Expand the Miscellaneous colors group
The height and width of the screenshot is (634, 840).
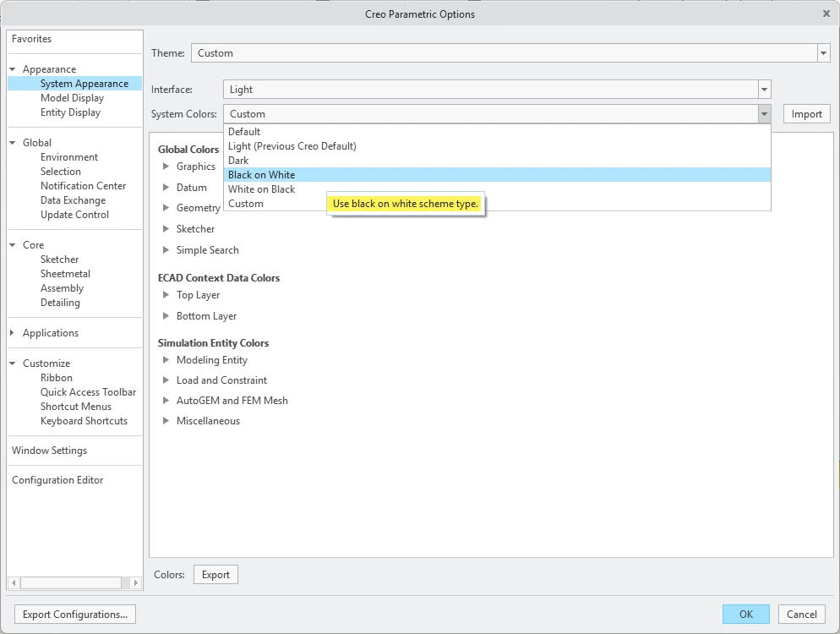coord(166,421)
